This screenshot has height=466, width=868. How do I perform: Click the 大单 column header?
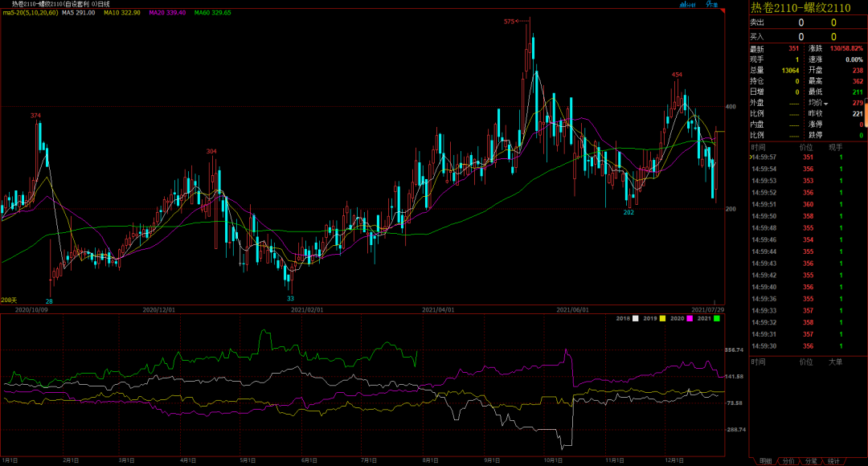pos(835,362)
